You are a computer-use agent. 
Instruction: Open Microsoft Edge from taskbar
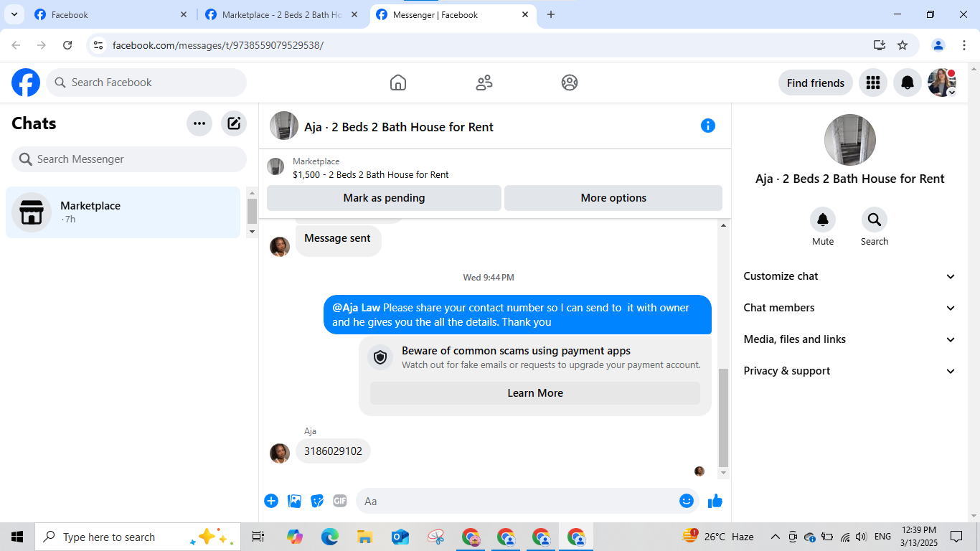pos(330,537)
